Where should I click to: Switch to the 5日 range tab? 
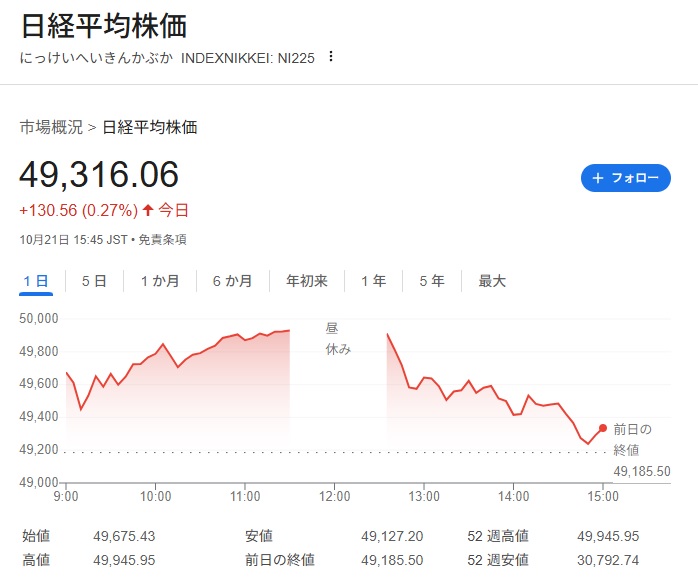pos(94,281)
